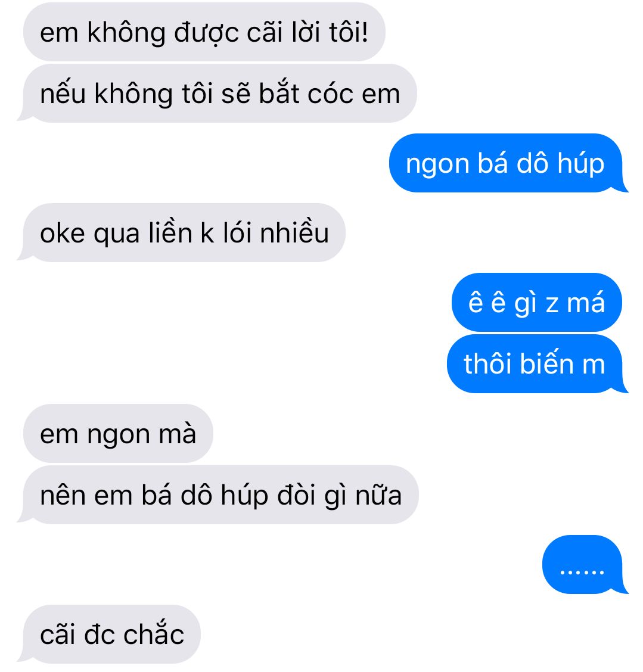The image size is (643, 672).
Task: Tap the message "em không được cãi lời tôi!"
Action: 204,32
